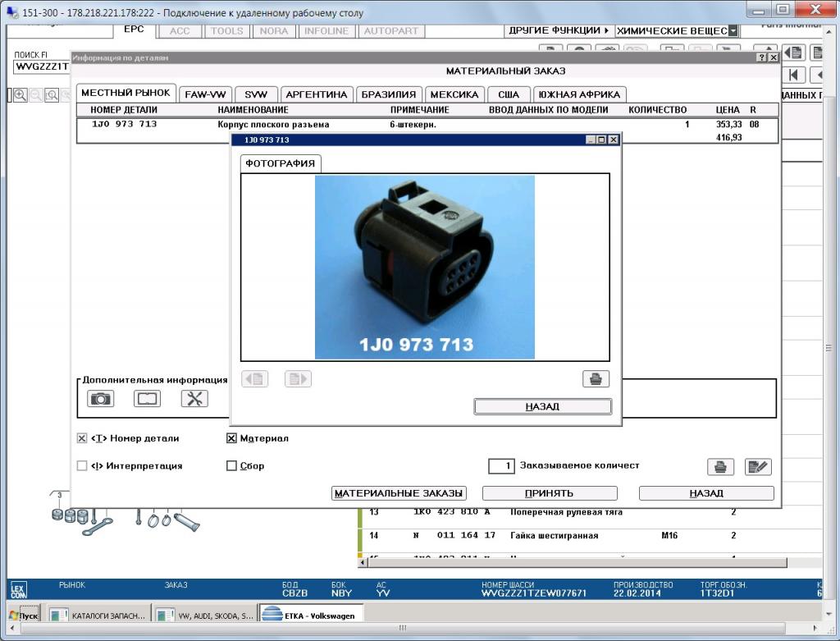840x641 pixels.
Task: Open МАТЕРИАЛЬНЫЕ ЗАКАЗЫ button
Action: tap(399, 493)
